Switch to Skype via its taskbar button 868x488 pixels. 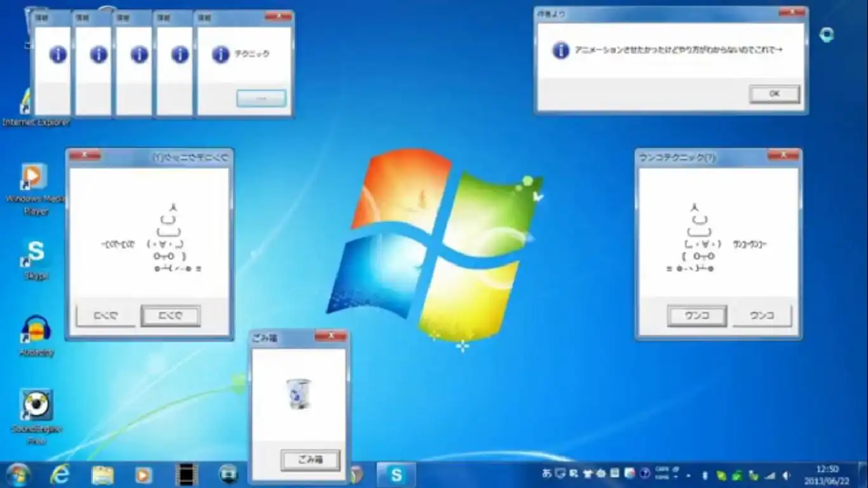pyautogui.click(x=397, y=475)
